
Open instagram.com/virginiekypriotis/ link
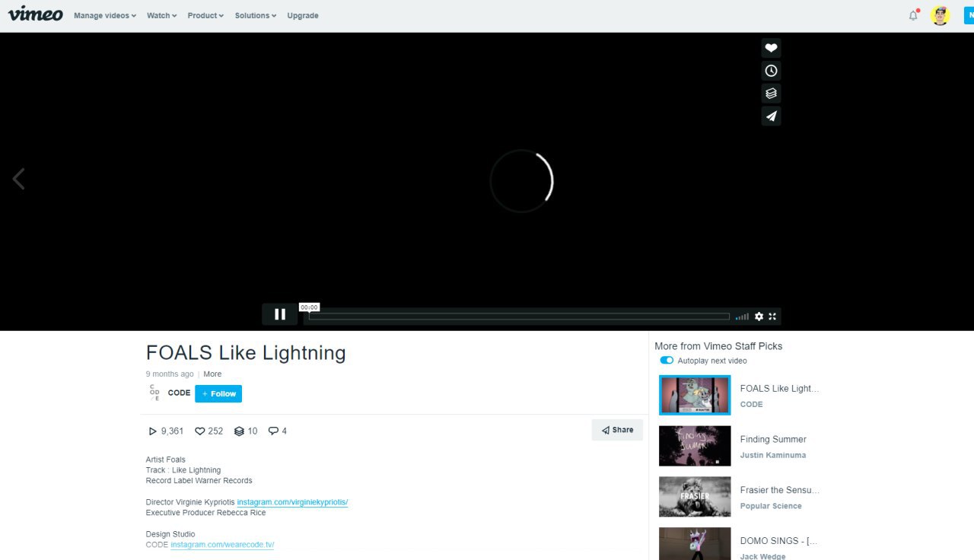click(292, 502)
